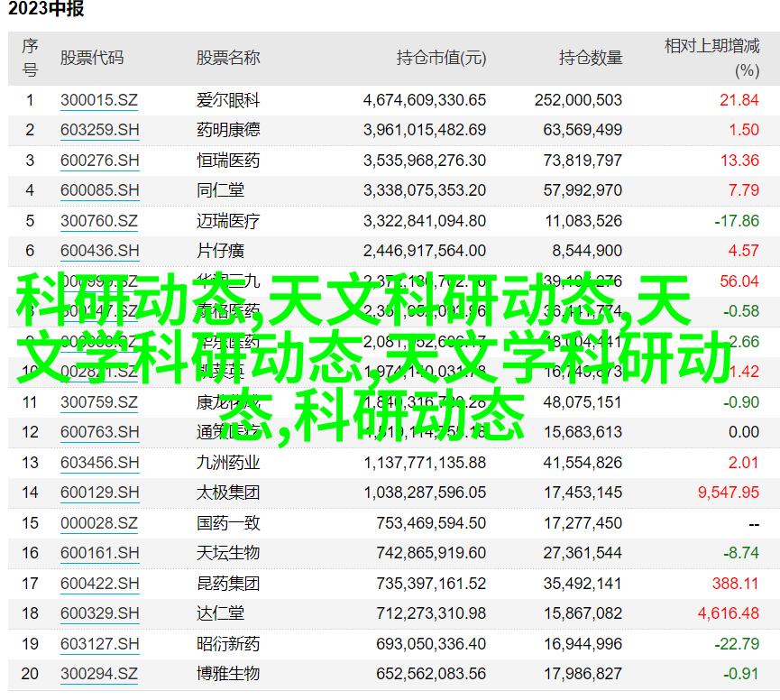The height and width of the screenshot is (700, 780).
Task: Click stock name 达仁堂
Action: (x=220, y=612)
